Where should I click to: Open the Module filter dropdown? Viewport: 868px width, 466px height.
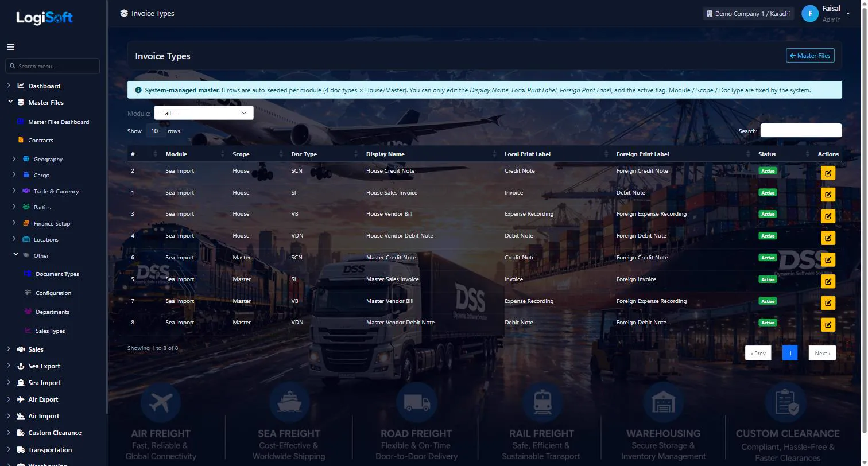pos(204,113)
